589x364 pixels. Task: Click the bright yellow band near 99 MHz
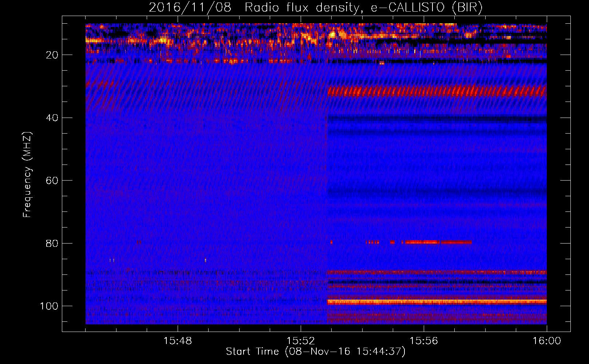pos(437,301)
